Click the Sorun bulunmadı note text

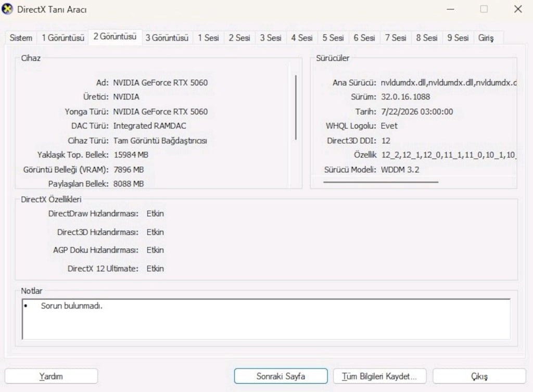(x=71, y=306)
